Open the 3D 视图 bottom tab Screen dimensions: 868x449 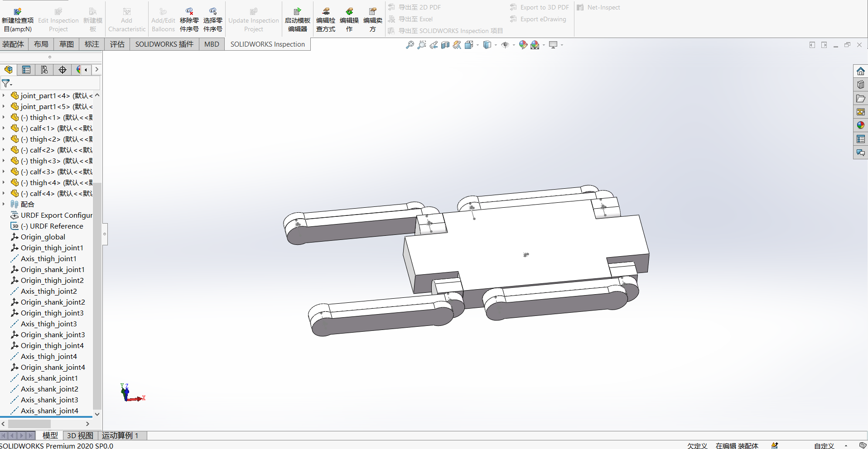[x=80, y=435]
